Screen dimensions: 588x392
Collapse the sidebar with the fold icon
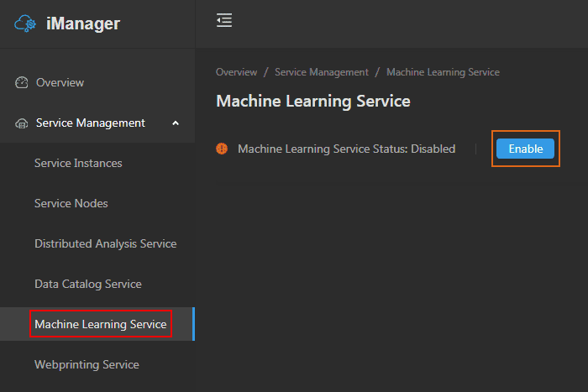[x=224, y=21]
